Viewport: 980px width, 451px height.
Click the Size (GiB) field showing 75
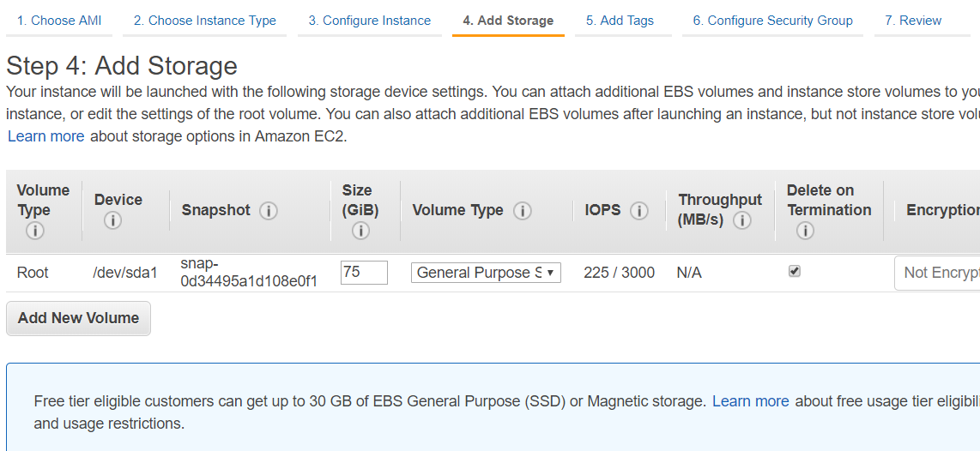tap(365, 273)
